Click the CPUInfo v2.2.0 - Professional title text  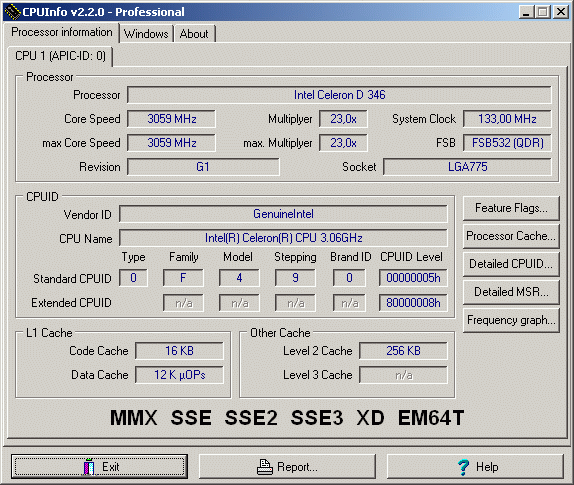click(103, 12)
